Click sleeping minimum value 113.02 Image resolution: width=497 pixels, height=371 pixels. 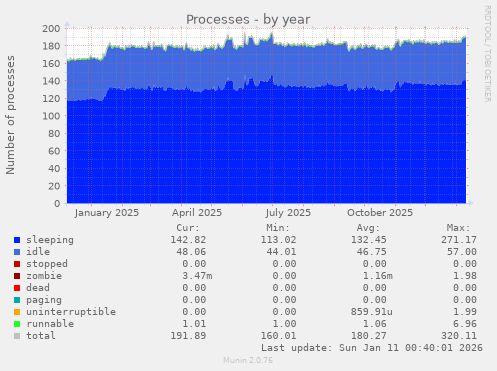[278, 240]
